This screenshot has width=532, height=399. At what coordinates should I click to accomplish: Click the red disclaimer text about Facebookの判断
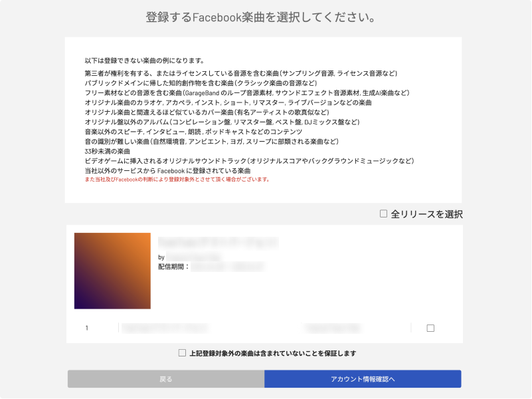(x=177, y=180)
